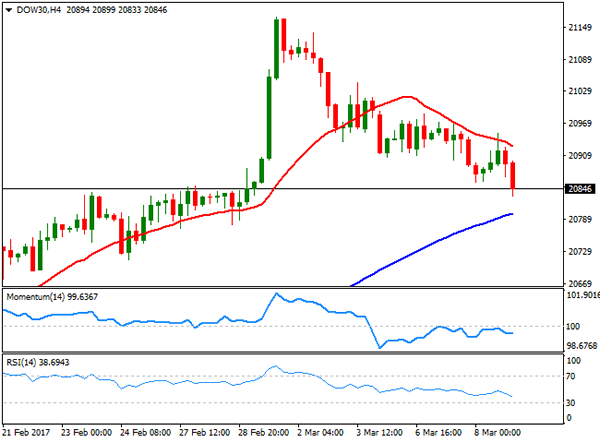Select the DOW30,H4 symbol title text

click(x=39, y=10)
